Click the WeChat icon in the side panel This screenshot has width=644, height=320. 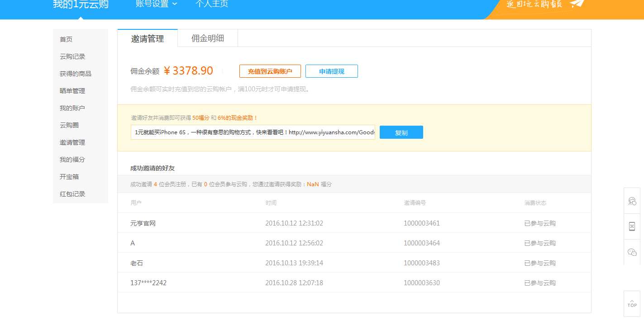[632, 252]
